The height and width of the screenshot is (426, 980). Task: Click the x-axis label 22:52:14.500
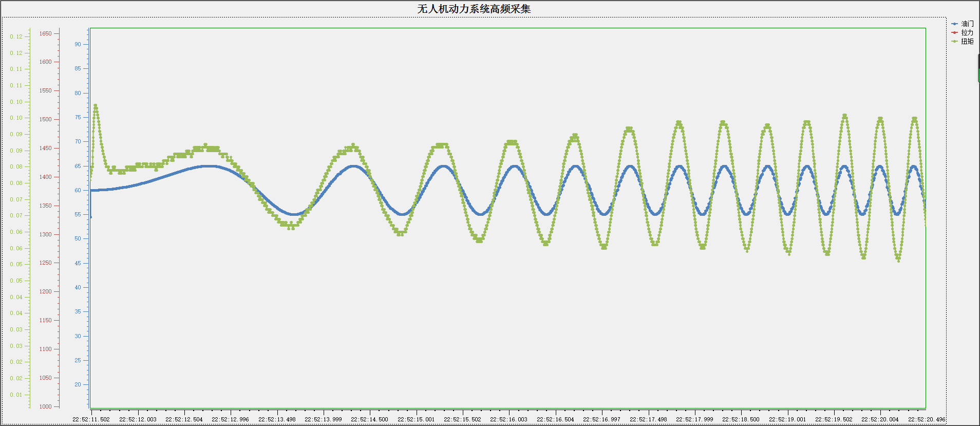pos(369,419)
